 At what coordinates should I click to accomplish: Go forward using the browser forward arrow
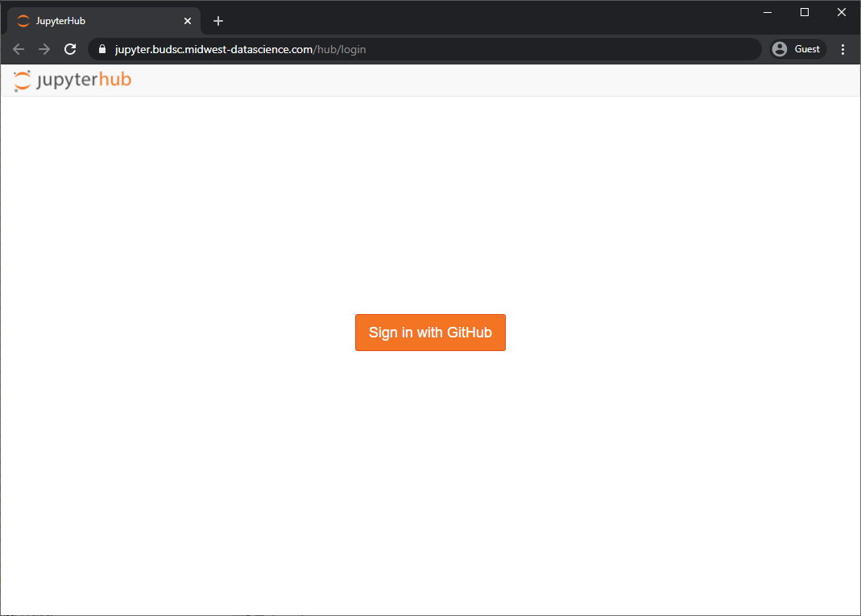click(x=44, y=49)
